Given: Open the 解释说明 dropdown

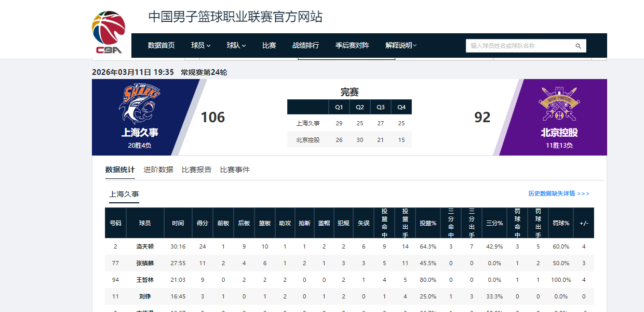Looking at the screenshot, I should pyautogui.click(x=399, y=45).
